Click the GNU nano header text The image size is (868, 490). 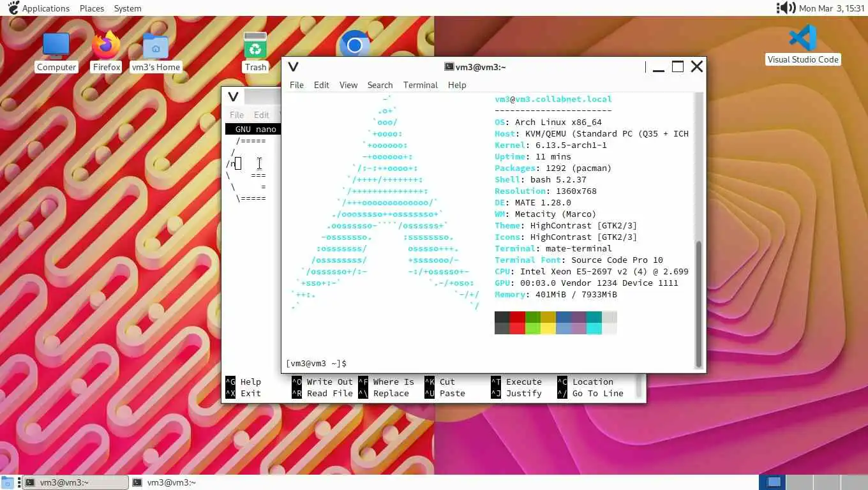click(255, 129)
